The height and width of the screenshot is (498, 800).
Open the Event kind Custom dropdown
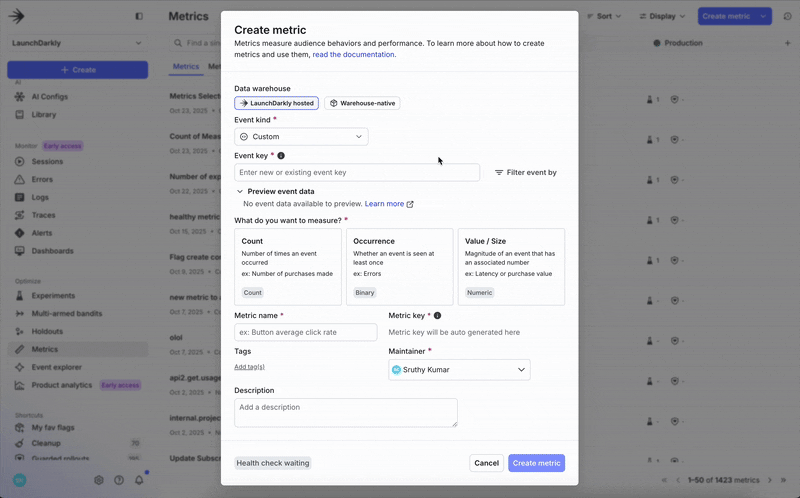(x=301, y=137)
